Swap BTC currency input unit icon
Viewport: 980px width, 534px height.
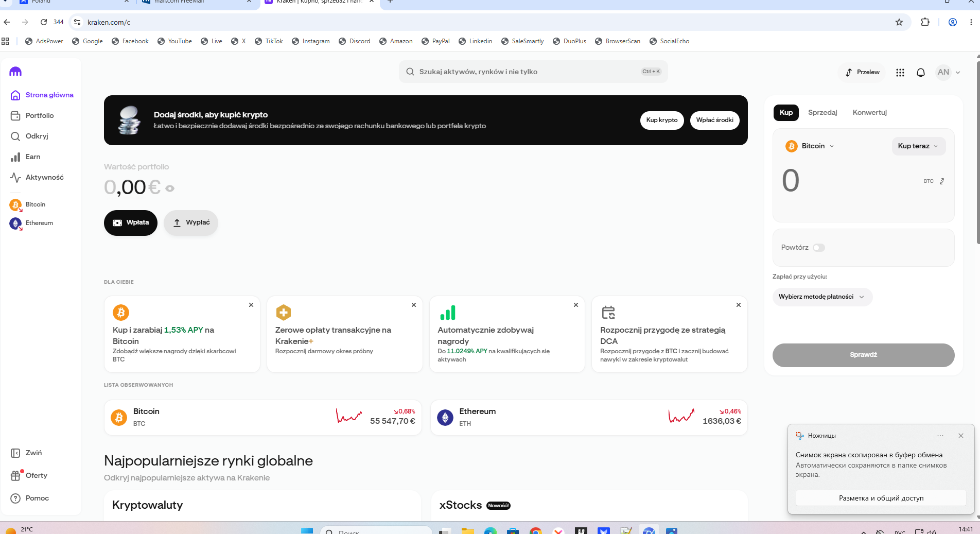(942, 181)
